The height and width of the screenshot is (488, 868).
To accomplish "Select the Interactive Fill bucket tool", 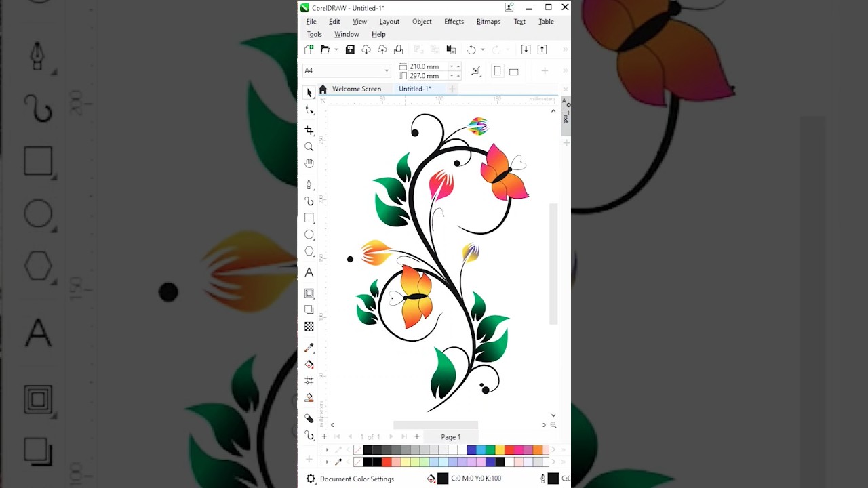I will tap(309, 364).
